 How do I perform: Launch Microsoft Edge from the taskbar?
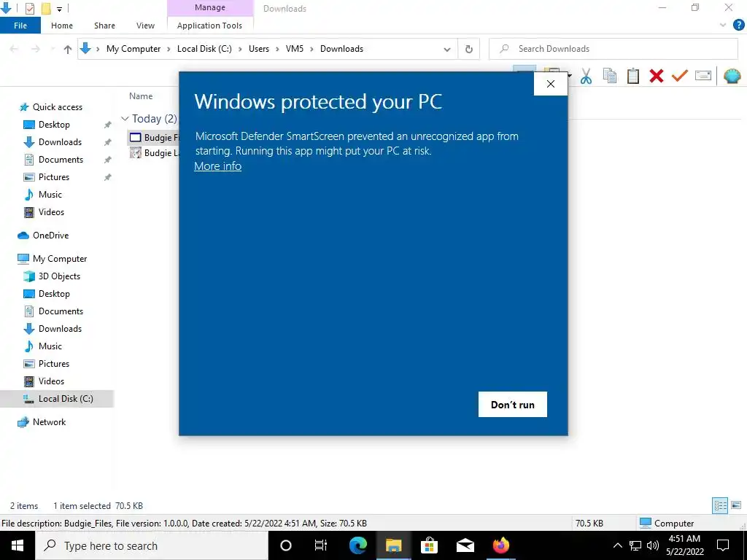[358, 545]
